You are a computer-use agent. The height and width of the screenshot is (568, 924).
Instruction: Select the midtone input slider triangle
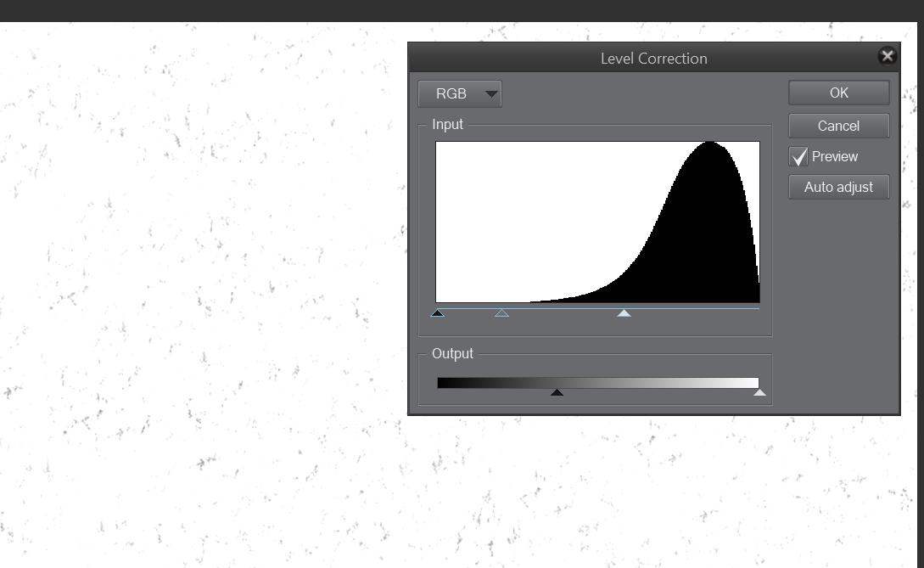tap(502, 313)
